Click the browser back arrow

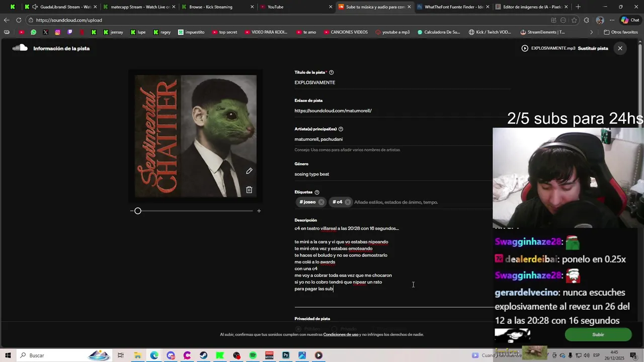6,20
